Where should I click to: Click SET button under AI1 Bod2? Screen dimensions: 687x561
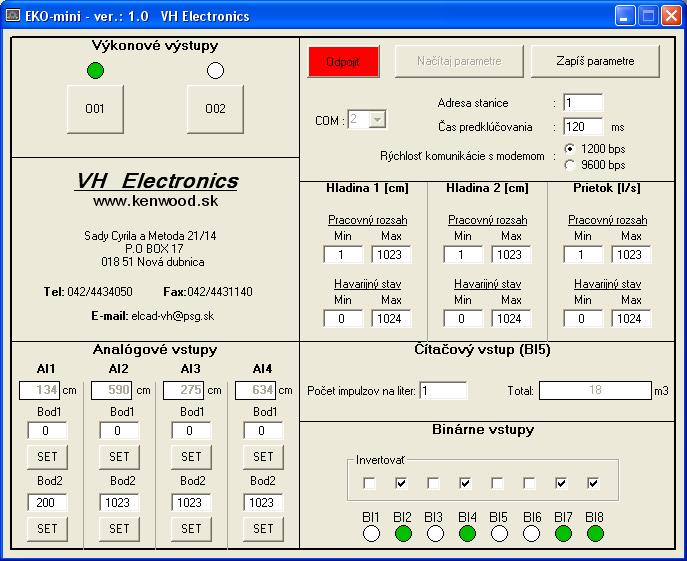47,529
